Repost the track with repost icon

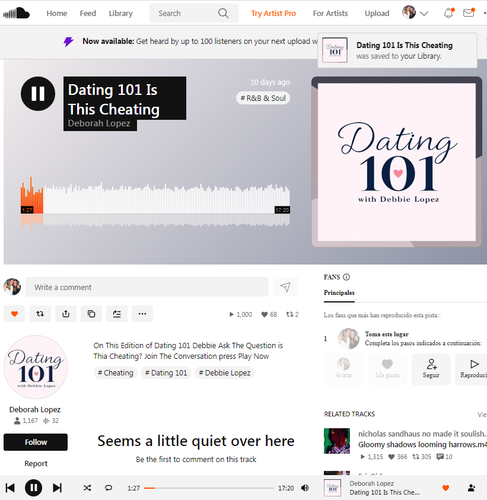[x=40, y=314]
